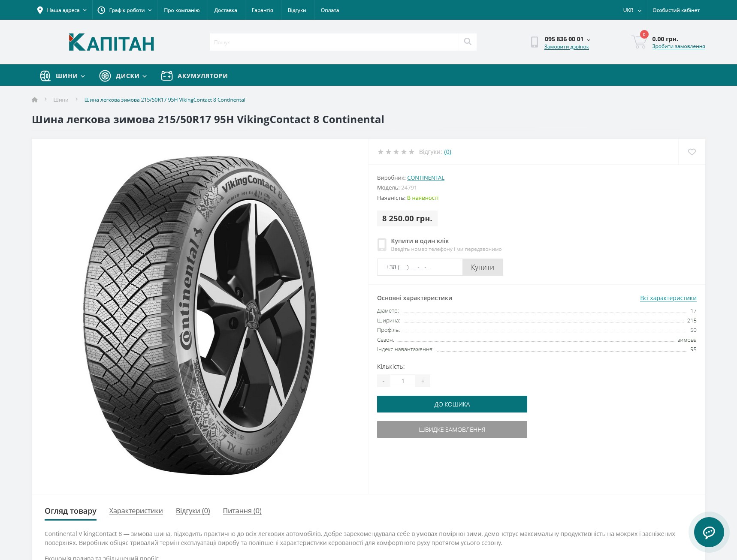Expand the Шини category menu

click(x=62, y=76)
